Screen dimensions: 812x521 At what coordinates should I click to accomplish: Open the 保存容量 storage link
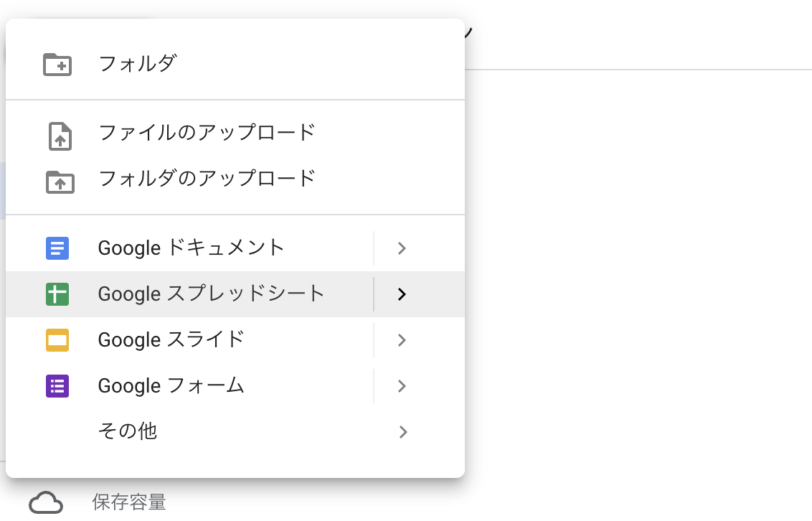click(129, 502)
